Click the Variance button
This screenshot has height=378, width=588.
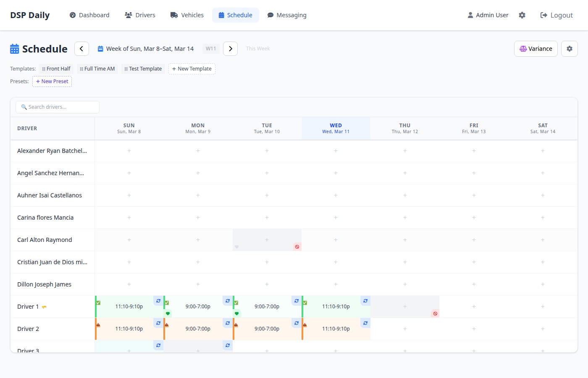(x=535, y=49)
